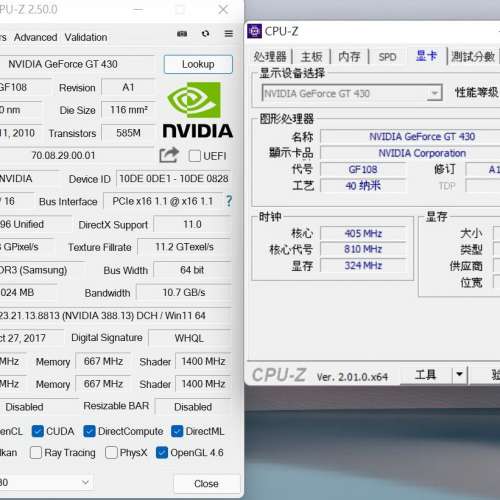Click the DirectX Support value 11.0

point(193,224)
